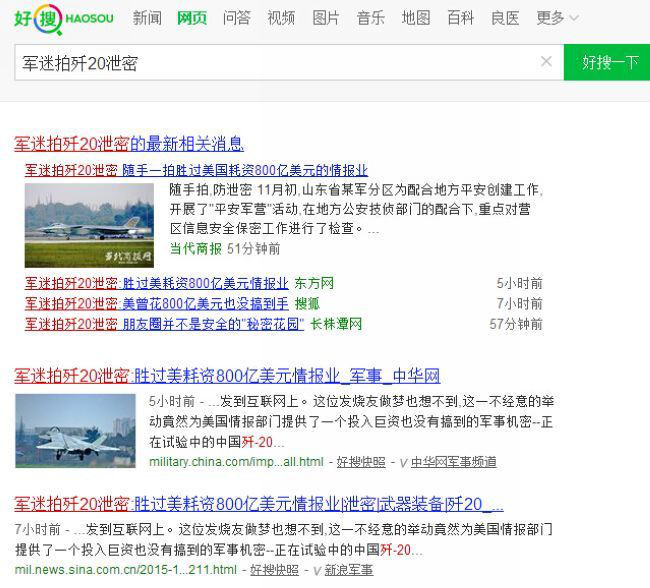Viewport: 650px width, 588px height.
Task: Open the 军事_中华网 result title
Action: (x=227, y=376)
